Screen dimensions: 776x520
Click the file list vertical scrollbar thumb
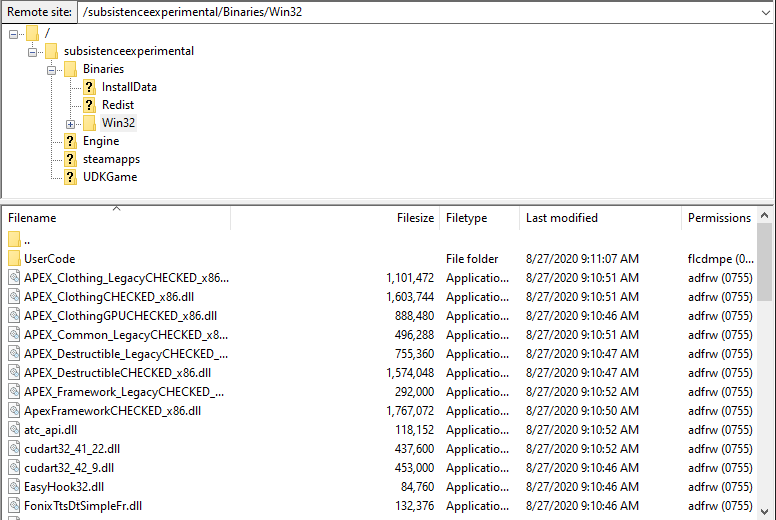[x=765, y=263]
